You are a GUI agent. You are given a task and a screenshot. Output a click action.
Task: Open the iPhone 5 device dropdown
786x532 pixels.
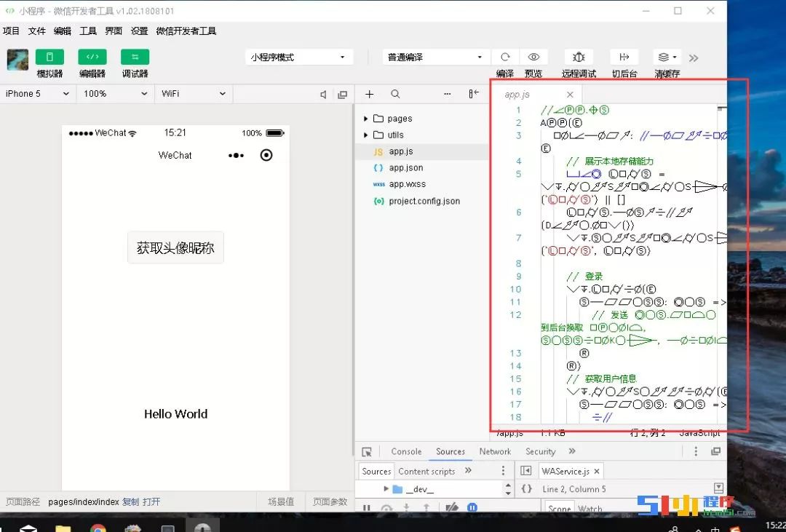pyautogui.click(x=38, y=94)
